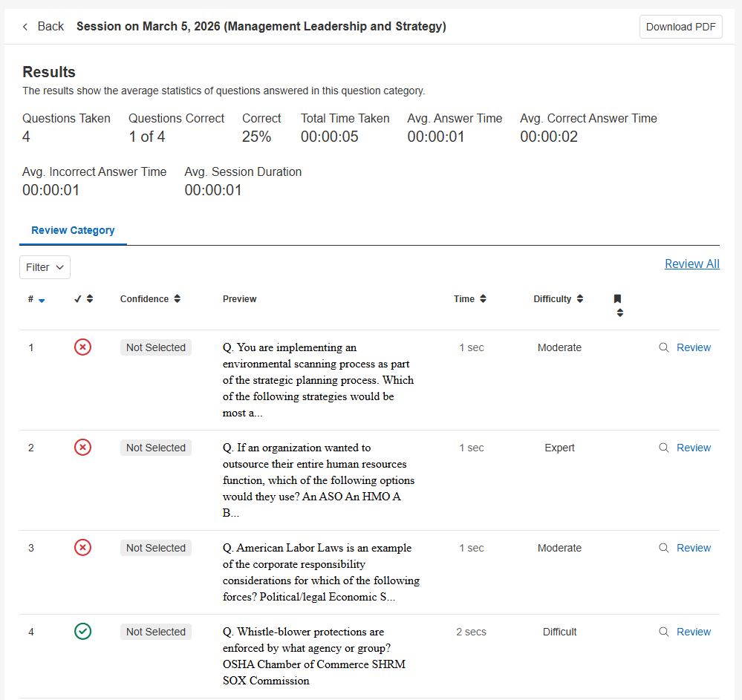This screenshot has height=700, width=742.
Task: Click the green correct checkmark on question 4
Action: point(83,631)
